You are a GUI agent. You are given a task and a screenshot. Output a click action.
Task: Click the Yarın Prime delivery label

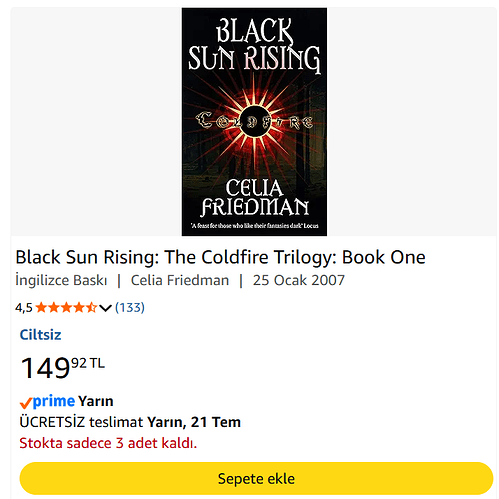point(96,401)
